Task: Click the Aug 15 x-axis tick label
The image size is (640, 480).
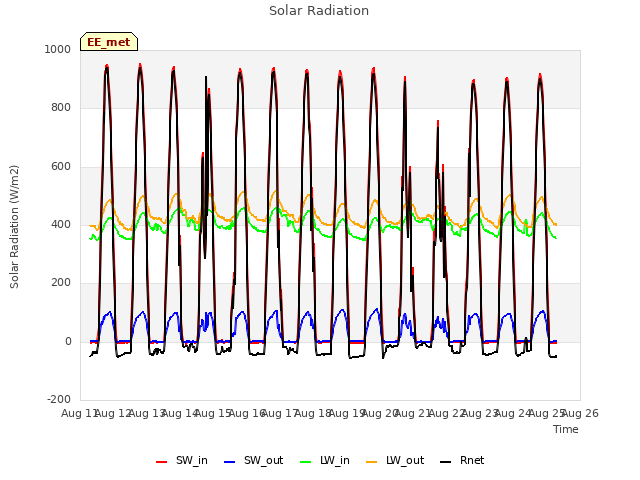Action: click(213, 413)
